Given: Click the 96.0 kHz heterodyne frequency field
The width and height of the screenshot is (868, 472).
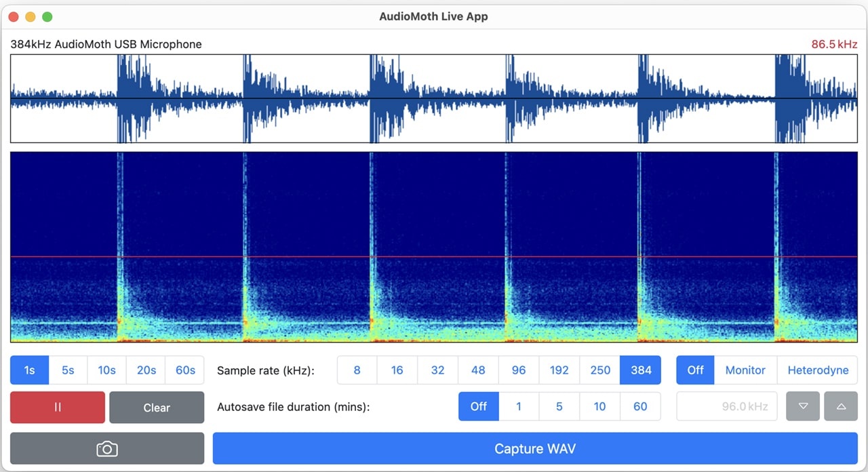Looking at the screenshot, I should (727, 406).
